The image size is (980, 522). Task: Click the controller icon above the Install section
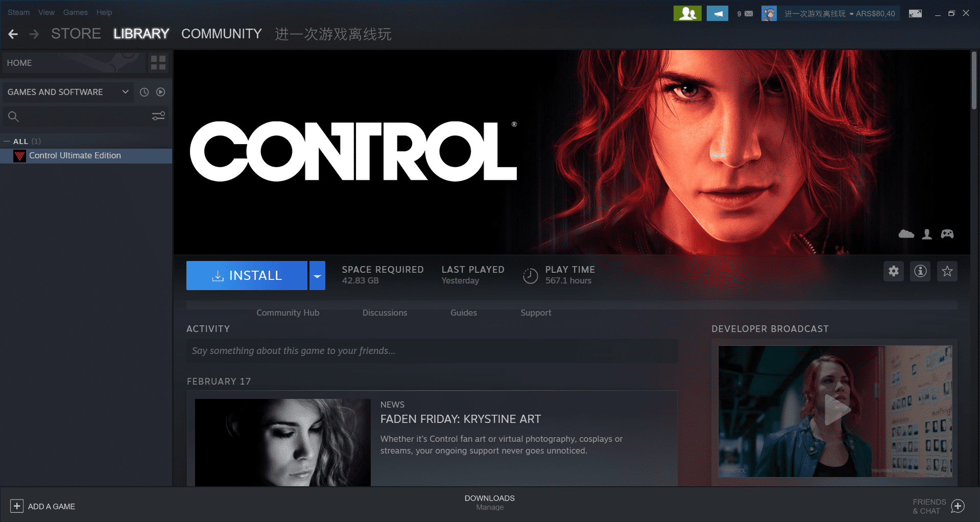click(x=947, y=233)
